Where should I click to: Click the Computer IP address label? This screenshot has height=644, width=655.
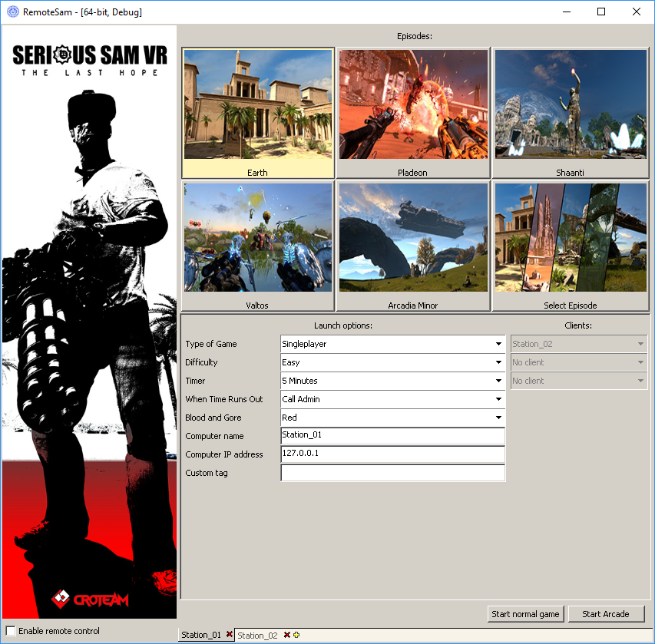pyautogui.click(x=224, y=454)
